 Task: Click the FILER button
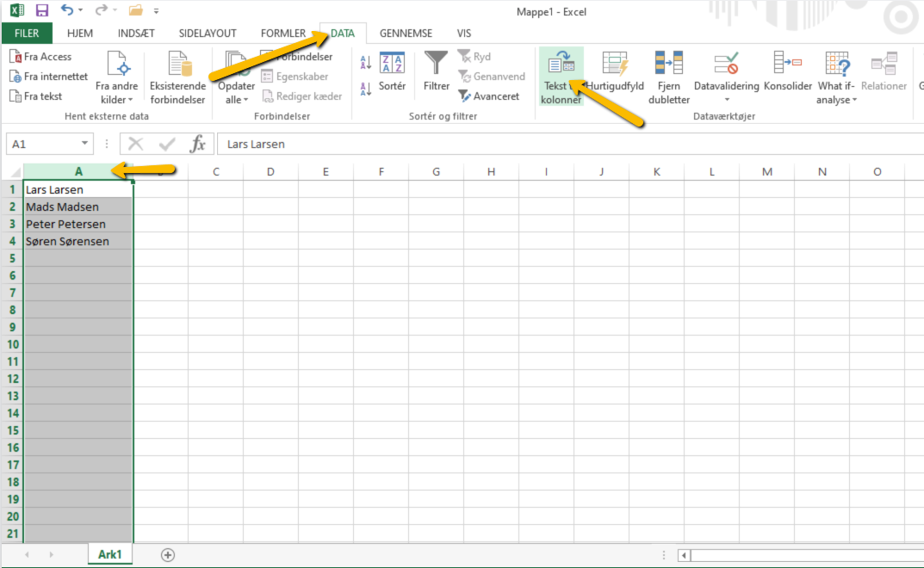(27, 34)
